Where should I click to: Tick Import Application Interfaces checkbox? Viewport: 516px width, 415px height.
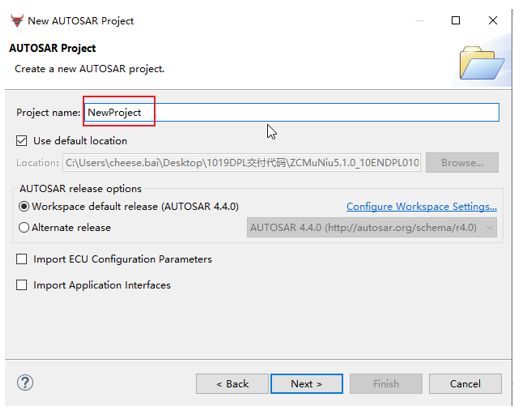pyautogui.click(x=22, y=285)
